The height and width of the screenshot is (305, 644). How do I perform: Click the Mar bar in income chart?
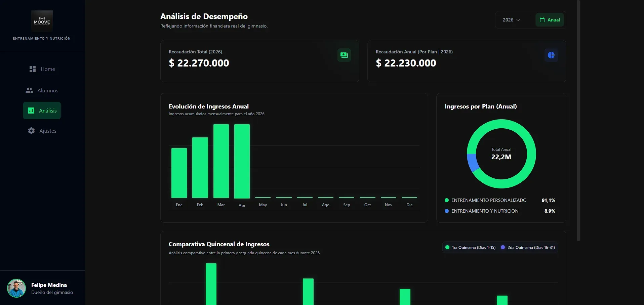point(221,161)
